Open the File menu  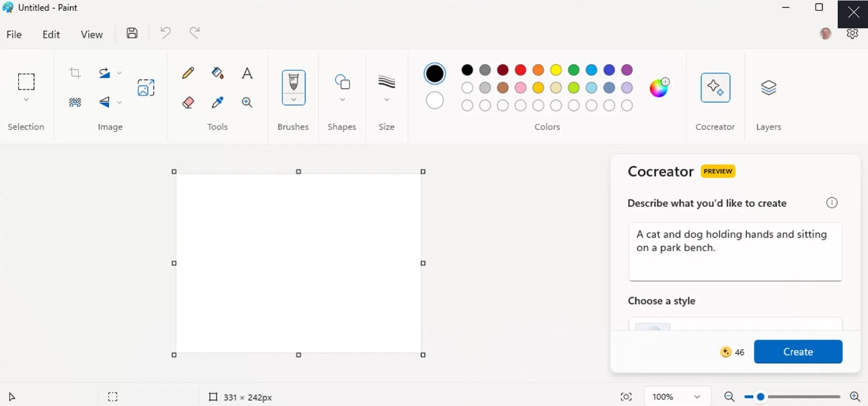[14, 34]
